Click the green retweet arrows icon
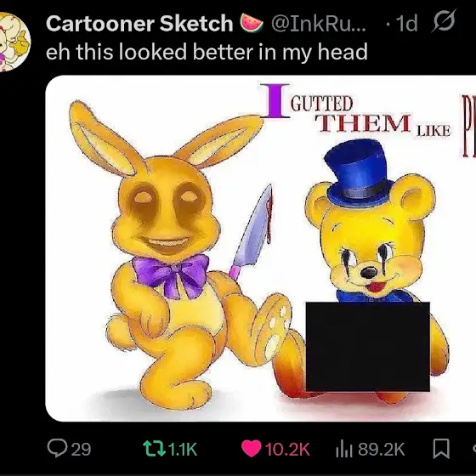476x476 pixels. (x=154, y=449)
